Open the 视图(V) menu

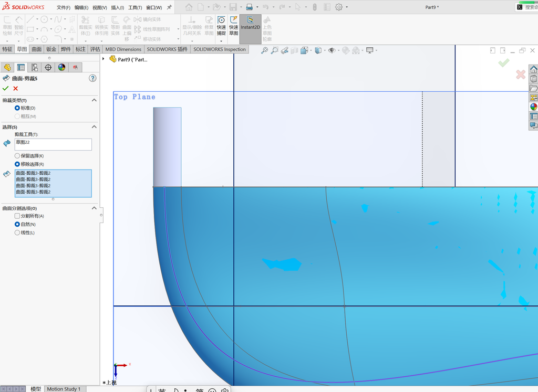(x=99, y=7)
